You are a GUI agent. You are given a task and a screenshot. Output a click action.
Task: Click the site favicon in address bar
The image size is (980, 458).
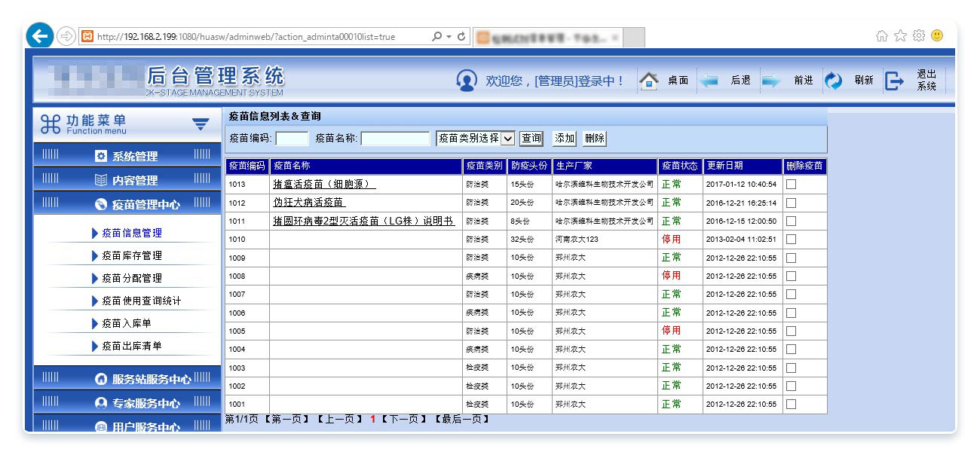coord(87,36)
